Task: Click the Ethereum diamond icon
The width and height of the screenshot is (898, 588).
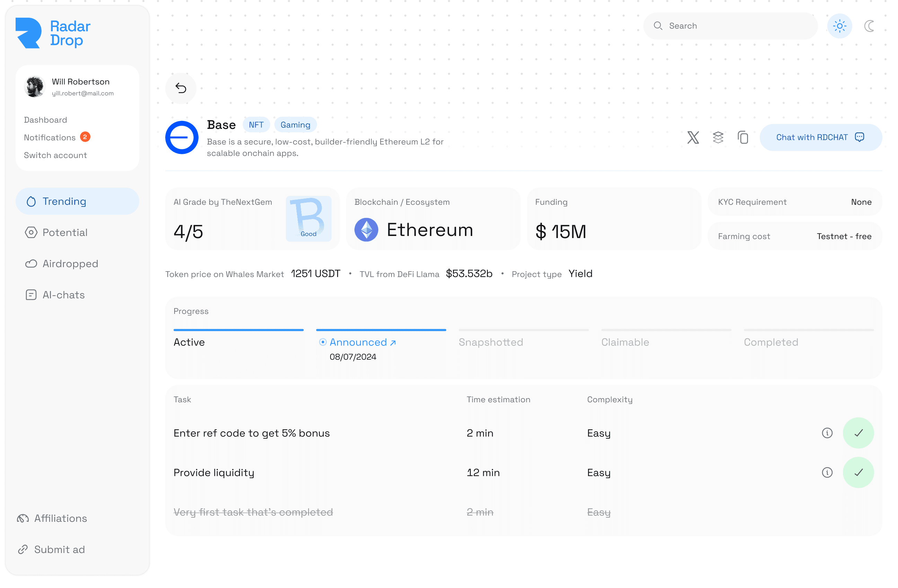Action: click(x=367, y=230)
